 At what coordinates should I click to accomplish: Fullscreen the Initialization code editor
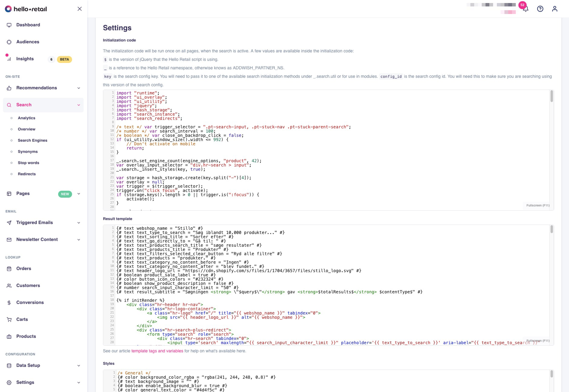[538, 206]
